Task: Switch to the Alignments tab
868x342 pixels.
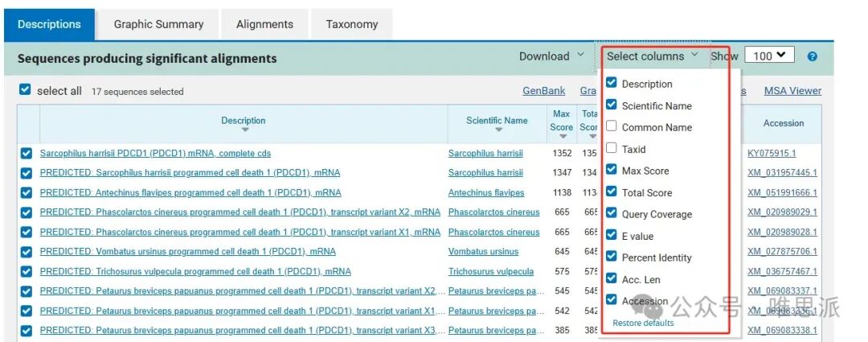Action: pos(264,24)
